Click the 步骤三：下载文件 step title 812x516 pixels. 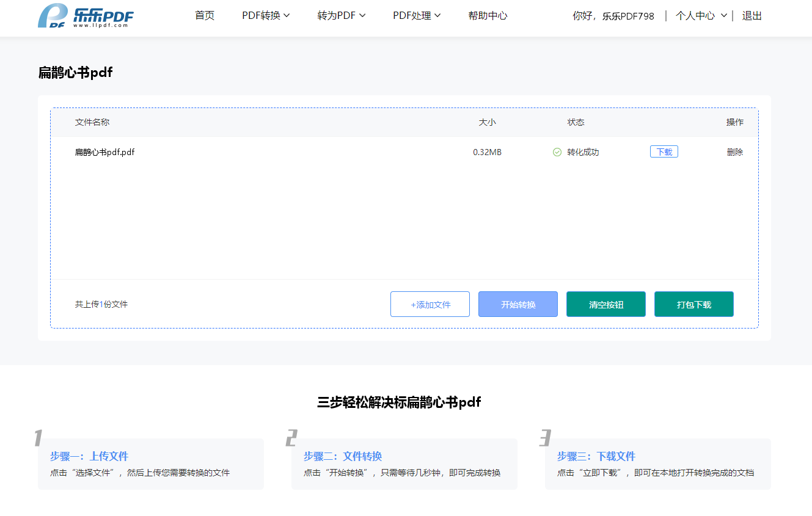coord(596,456)
